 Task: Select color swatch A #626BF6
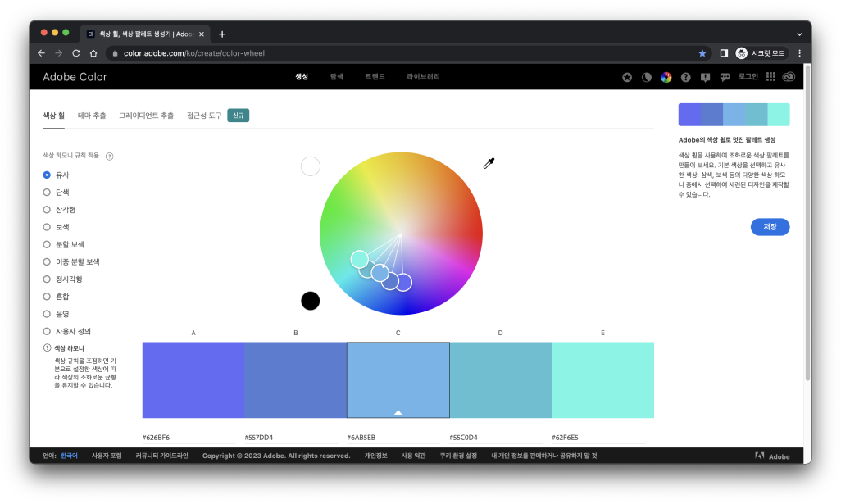click(193, 380)
